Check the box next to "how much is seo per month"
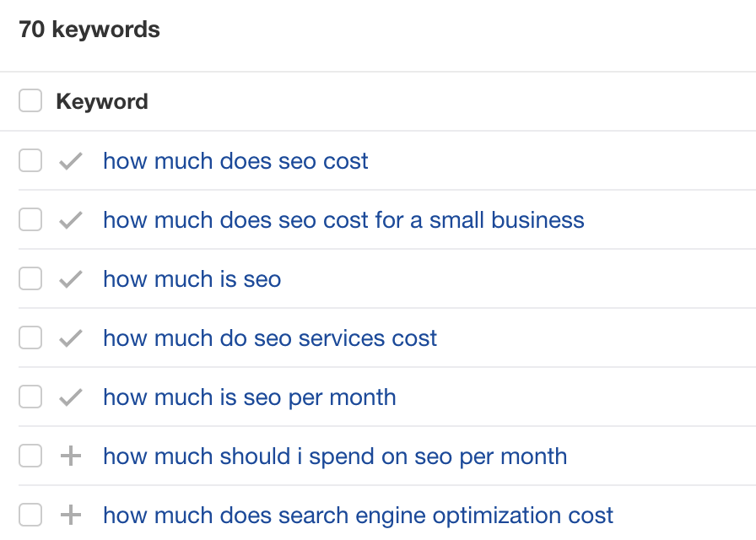This screenshot has width=756, height=540. [x=30, y=397]
